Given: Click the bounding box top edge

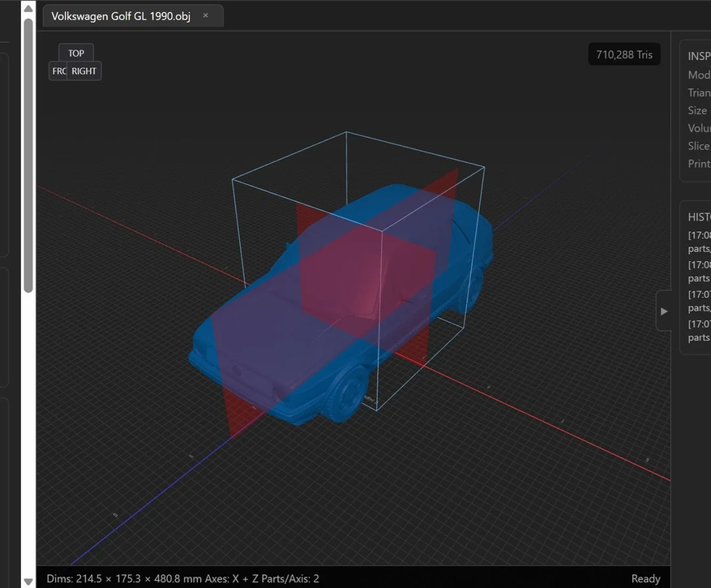Looking at the screenshot, I should [415, 149].
